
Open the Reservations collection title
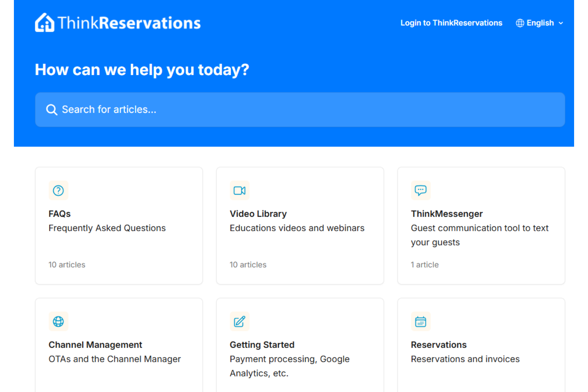[x=439, y=345]
